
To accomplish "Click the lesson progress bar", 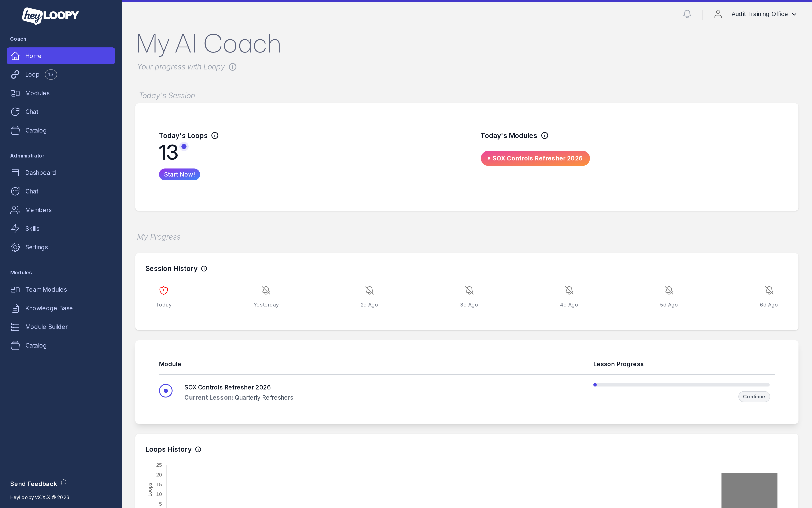I will [682, 385].
